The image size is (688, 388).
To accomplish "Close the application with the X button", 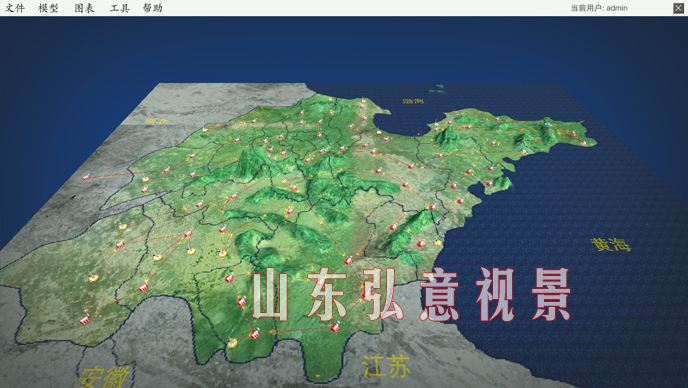I will (x=678, y=8).
